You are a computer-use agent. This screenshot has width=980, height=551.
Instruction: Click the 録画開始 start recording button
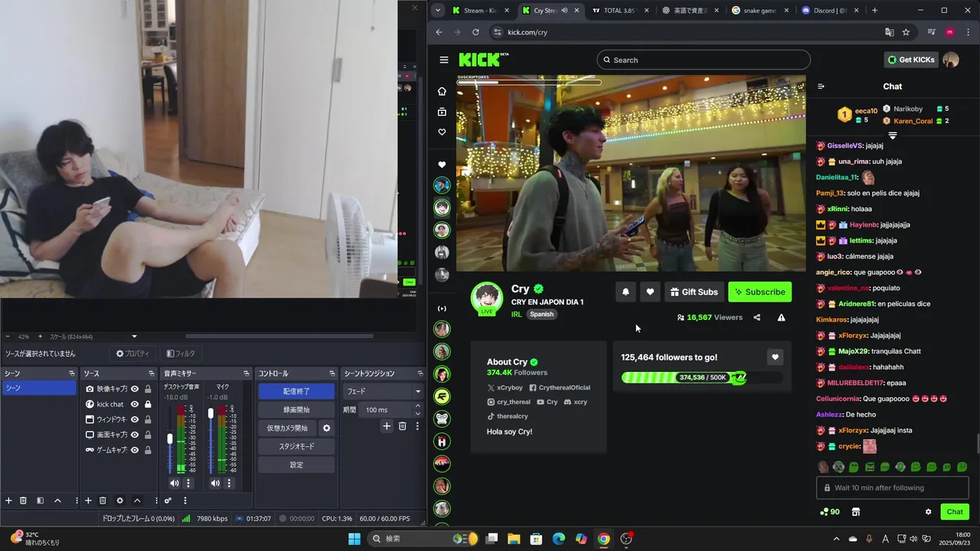click(296, 409)
